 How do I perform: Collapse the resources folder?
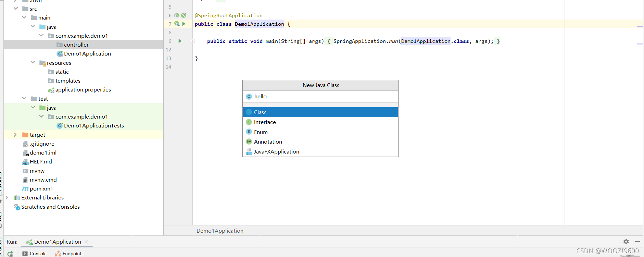(x=33, y=62)
